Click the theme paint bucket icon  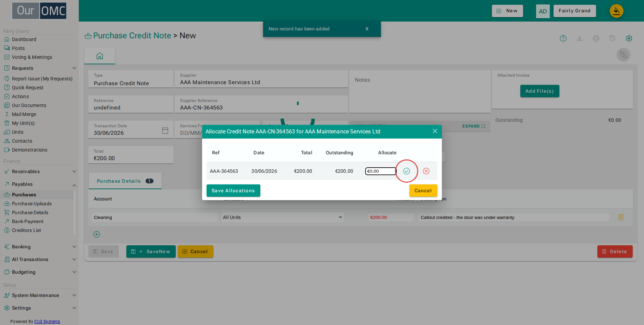617,11
